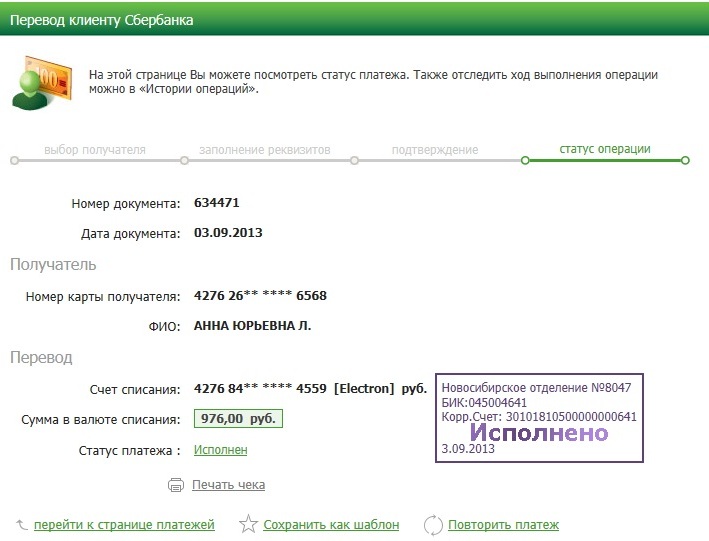Go to перейти к странице платежей link
The width and height of the screenshot is (709, 541).
(x=124, y=524)
